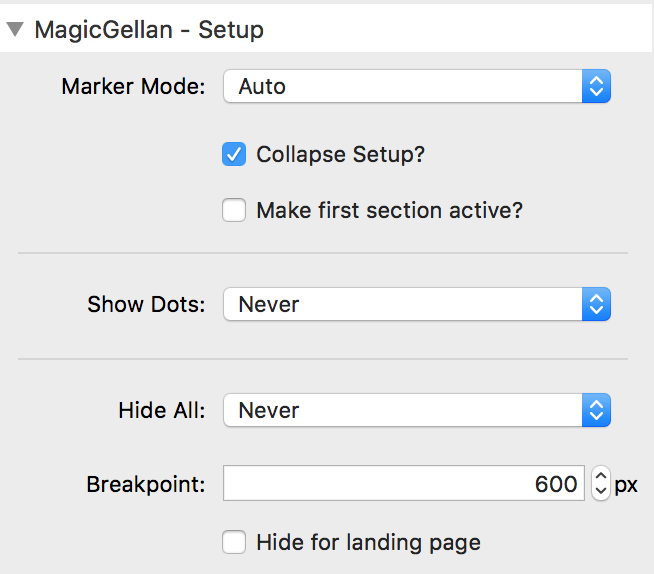
Task: Click the Show Dots dropdown arrow button
Action: [596, 304]
